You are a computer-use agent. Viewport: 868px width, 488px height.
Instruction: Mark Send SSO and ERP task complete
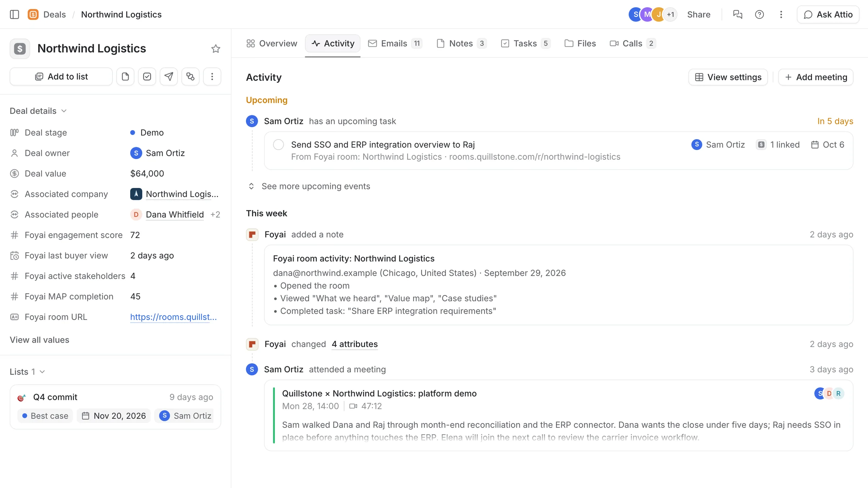278,145
